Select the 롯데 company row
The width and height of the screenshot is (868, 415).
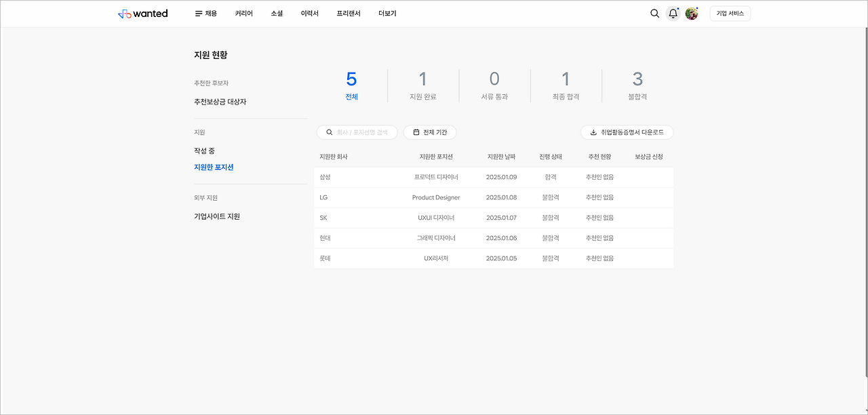494,258
